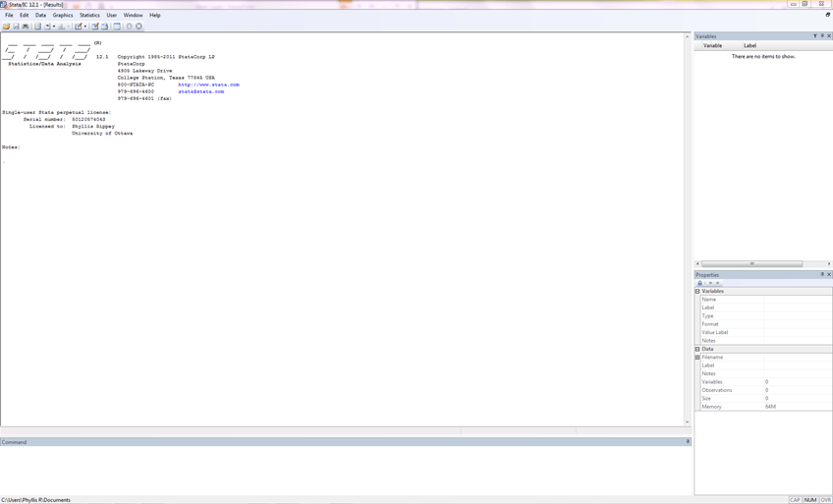This screenshot has width=833, height=504.
Task: Toggle the Command panel pin icon
Action: (x=688, y=442)
